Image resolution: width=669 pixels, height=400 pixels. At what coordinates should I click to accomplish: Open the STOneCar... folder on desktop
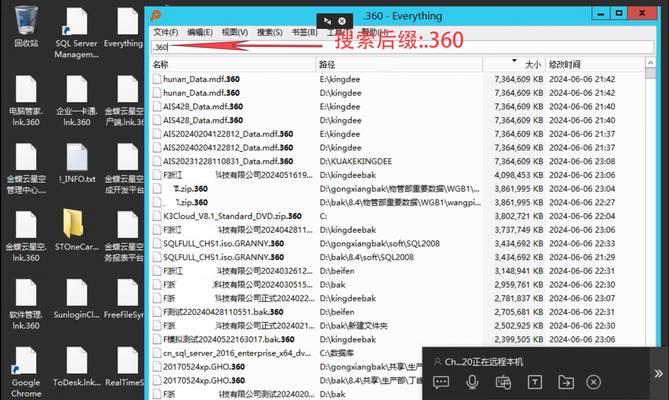tap(76, 230)
